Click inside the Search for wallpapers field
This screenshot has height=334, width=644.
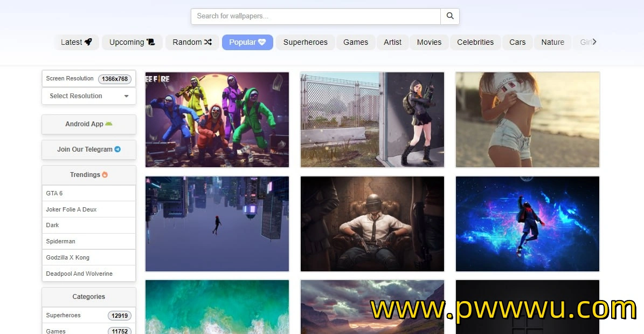315,16
